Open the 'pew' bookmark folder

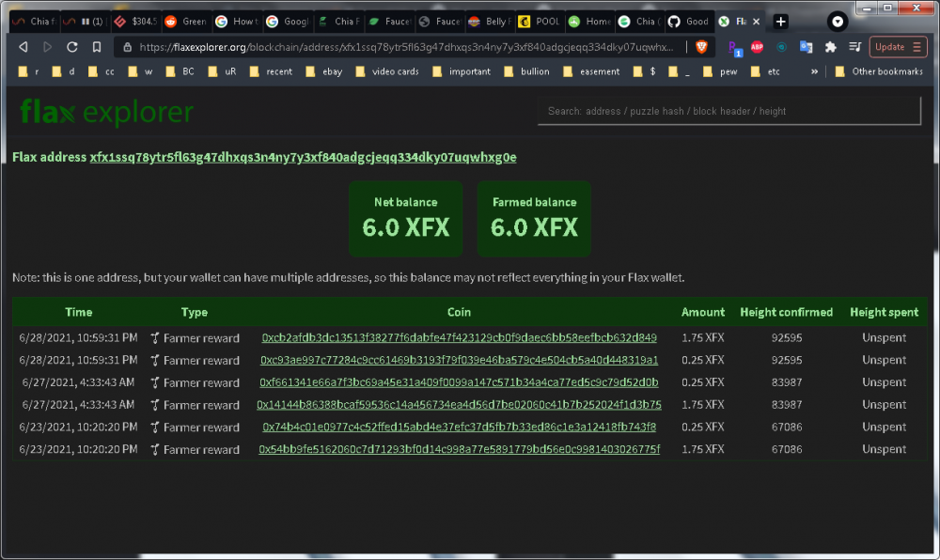click(x=720, y=71)
